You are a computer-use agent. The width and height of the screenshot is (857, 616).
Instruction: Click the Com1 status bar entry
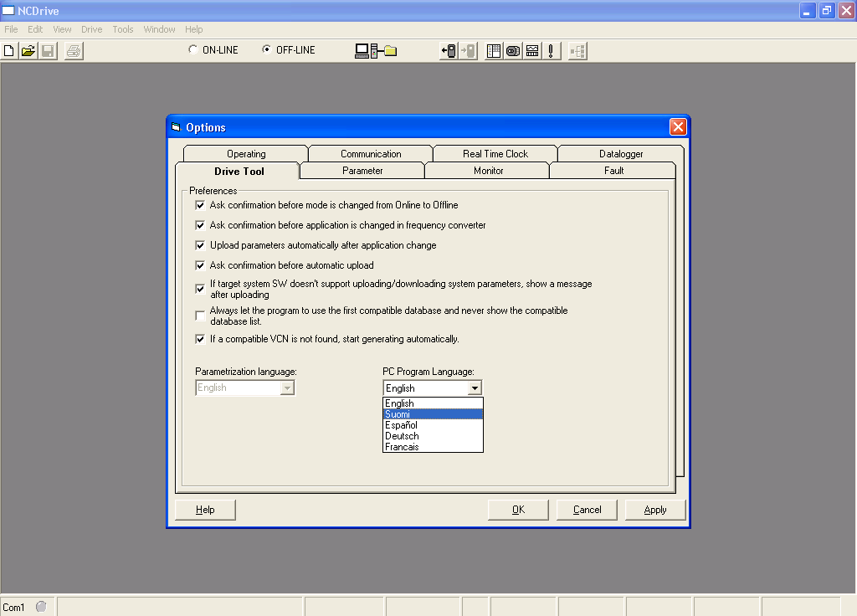point(13,608)
